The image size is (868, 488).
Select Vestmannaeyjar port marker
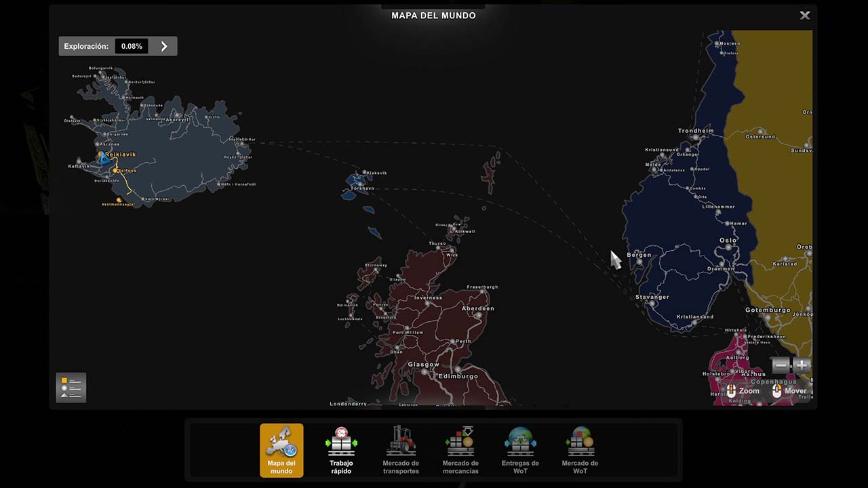(x=120, y=200)
